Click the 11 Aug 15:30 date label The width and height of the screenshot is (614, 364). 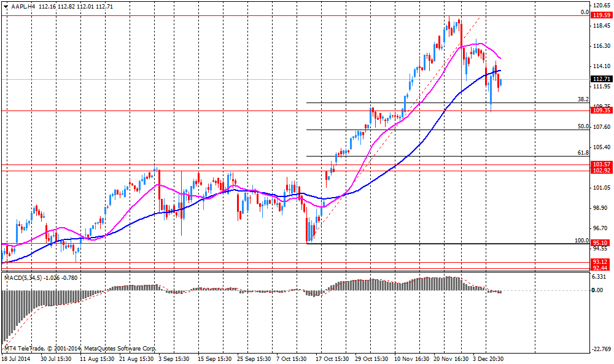pos(97,358)
